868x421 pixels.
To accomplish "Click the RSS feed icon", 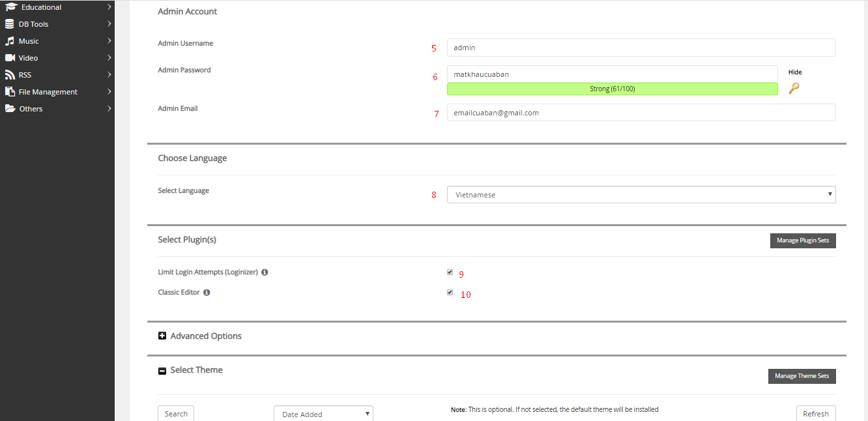I will pos(9,75).
